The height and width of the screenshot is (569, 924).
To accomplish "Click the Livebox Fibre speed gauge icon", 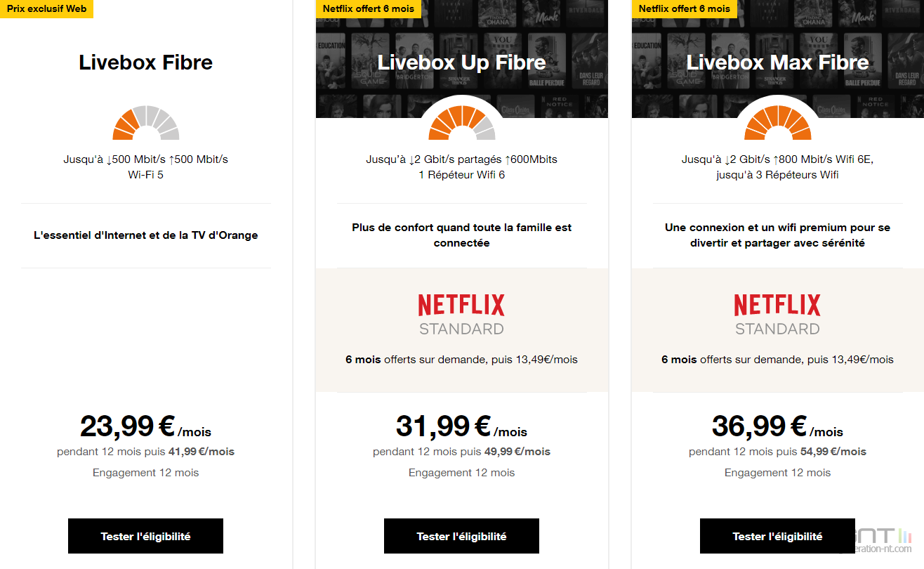I will [146, 124].
